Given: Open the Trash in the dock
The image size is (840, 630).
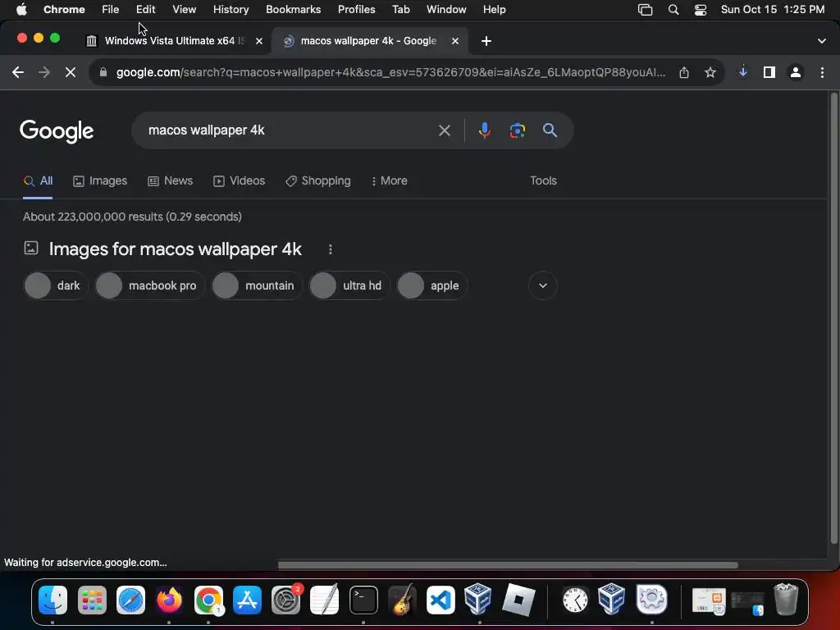Looking at the screenshot, I should pyautogui.click(x=786, y=600).
